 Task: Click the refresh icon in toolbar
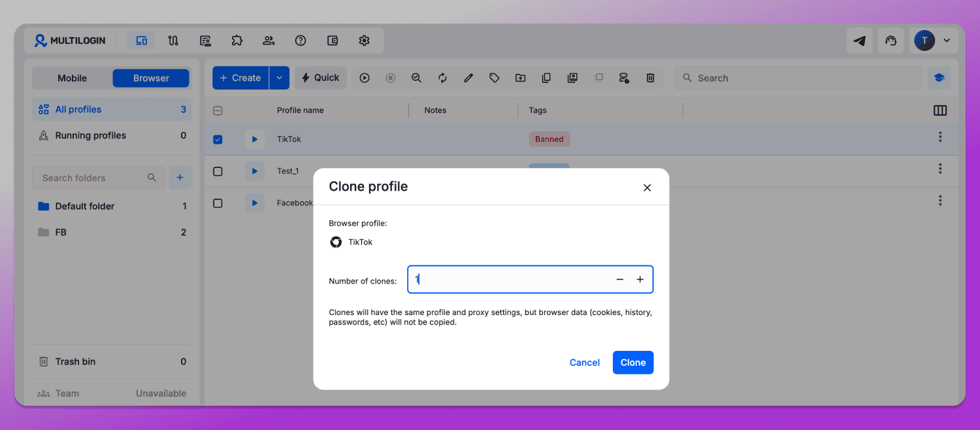(x=442, y=78)
